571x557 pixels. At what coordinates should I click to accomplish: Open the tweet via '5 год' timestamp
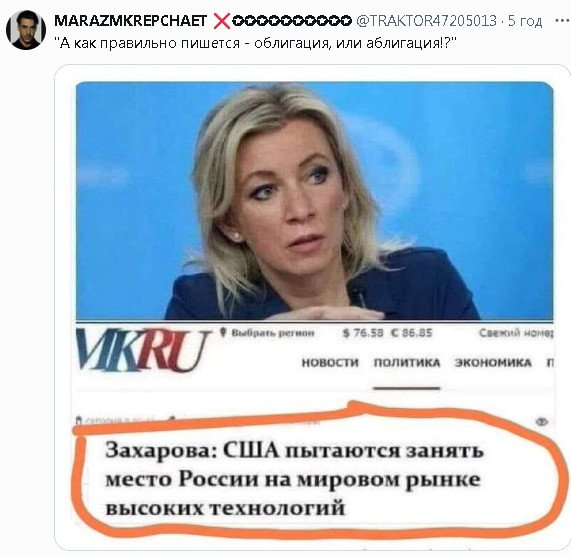tap(525, 21)
